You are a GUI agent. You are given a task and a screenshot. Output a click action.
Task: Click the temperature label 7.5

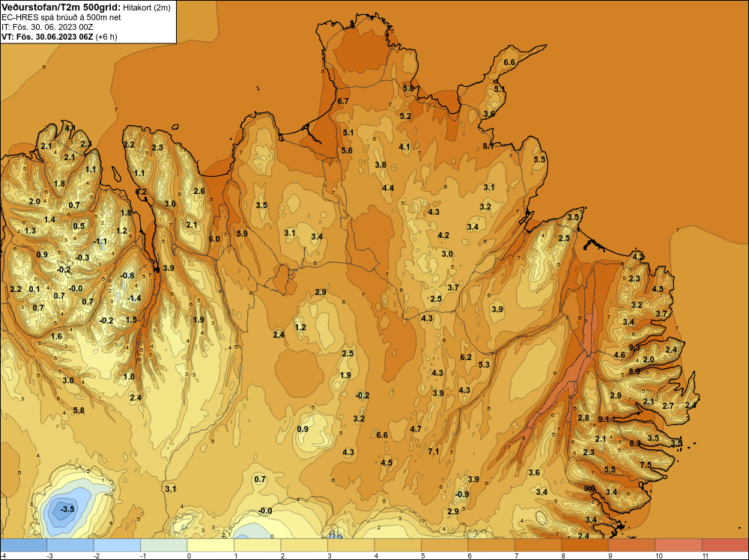coord(646,465)
